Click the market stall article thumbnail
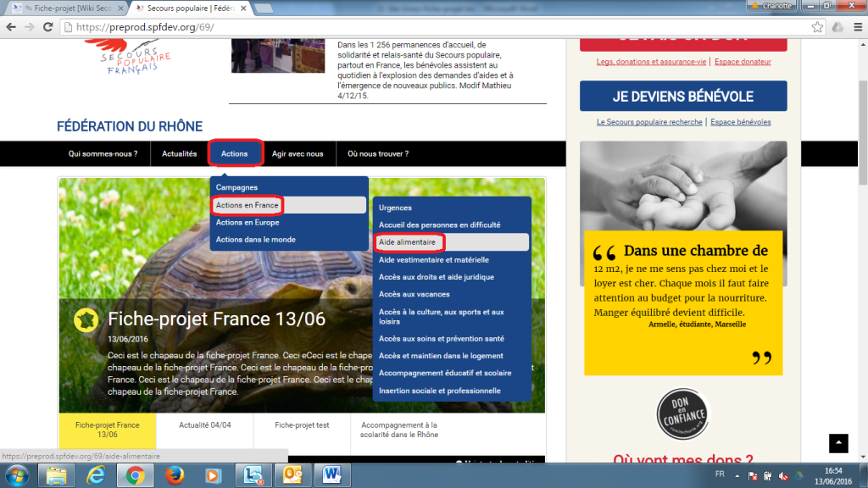 click(278, 56)
